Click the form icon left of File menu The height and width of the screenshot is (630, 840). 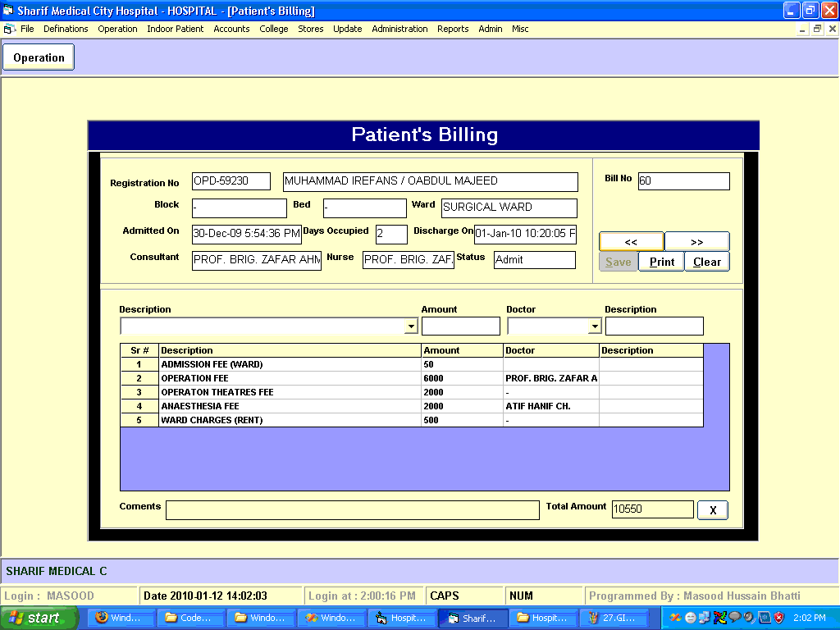[x=9, y=29]
